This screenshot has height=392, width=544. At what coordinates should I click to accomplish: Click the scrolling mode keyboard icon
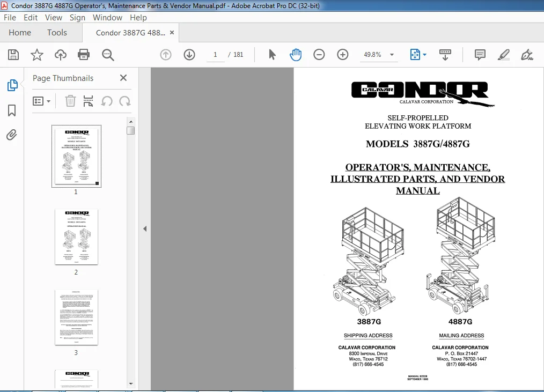445,55
